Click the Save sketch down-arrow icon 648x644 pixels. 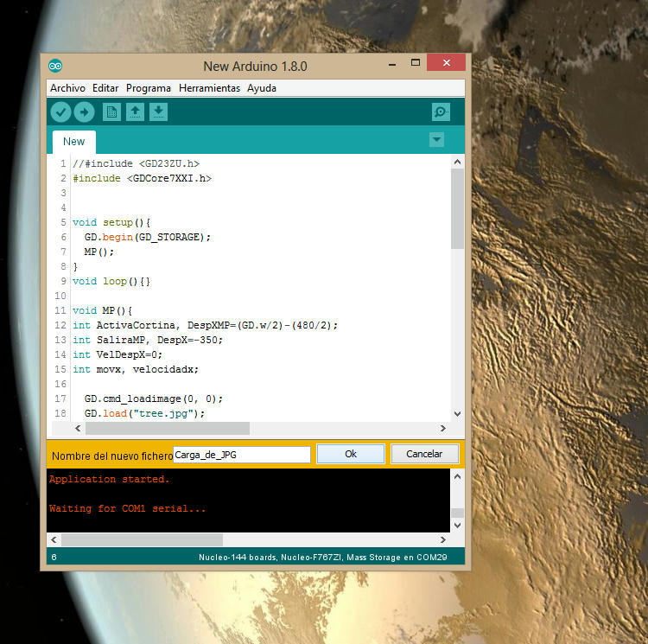158,112
